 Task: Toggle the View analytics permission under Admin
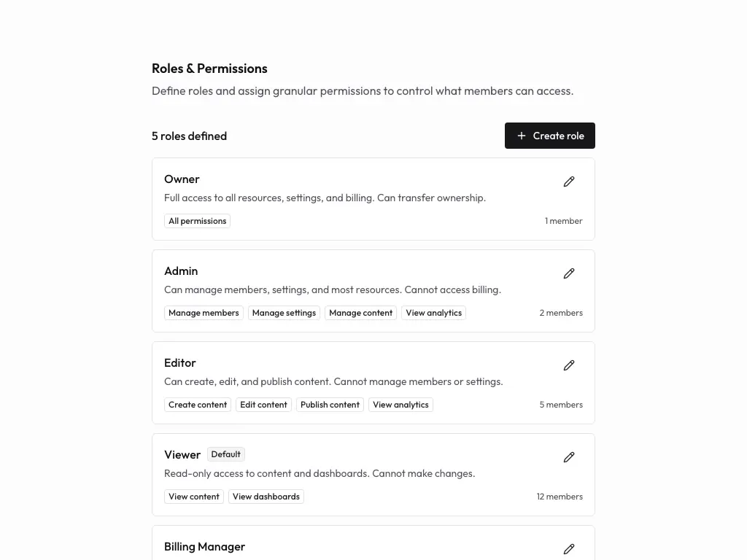pos(433,312)
